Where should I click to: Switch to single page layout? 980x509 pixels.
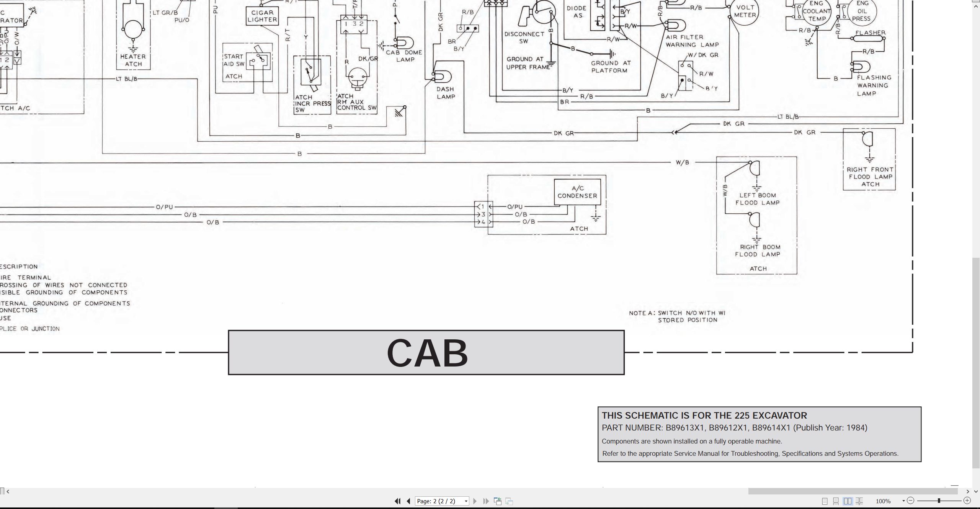(x=825, y=501)
